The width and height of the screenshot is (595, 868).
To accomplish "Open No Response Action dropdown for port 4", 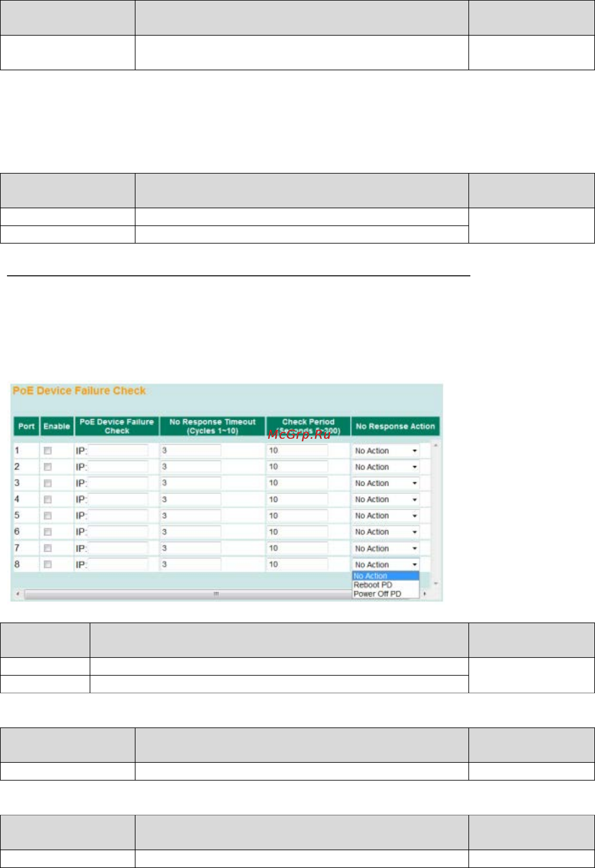I will coord(386,499).
